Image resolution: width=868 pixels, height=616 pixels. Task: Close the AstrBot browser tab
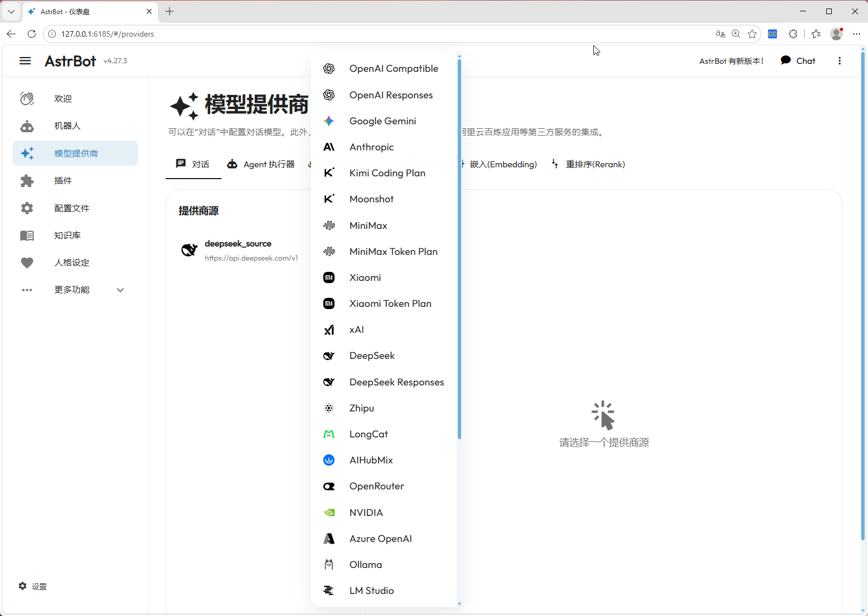pos(149,11)
